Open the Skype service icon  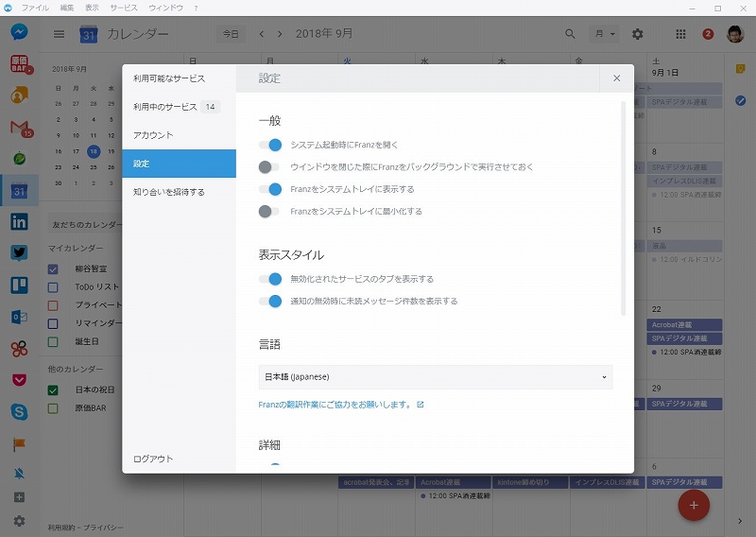[x=19, y=411]
